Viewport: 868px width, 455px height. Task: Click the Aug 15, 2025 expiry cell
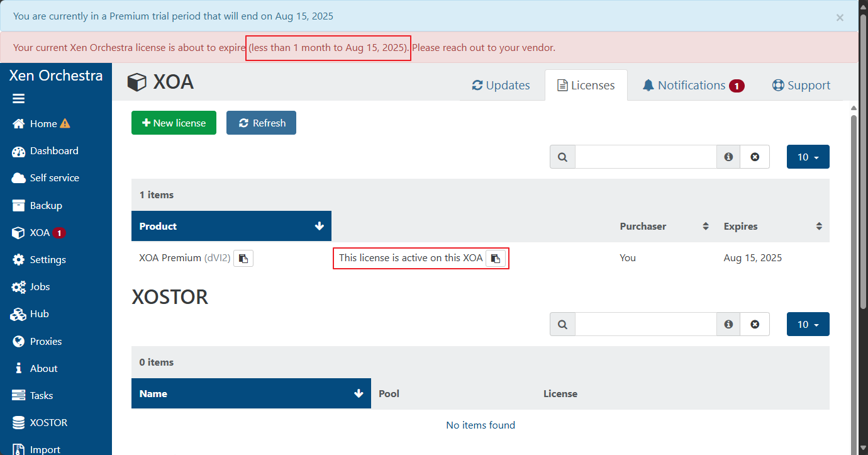pos(753,258)
